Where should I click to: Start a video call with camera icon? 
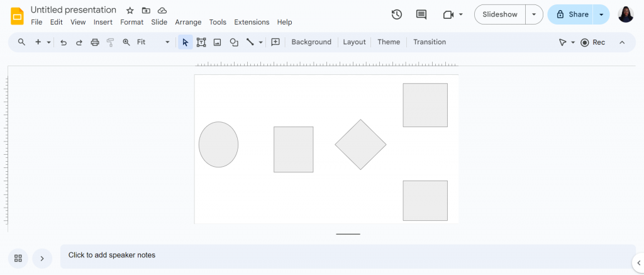pos(448,14)
